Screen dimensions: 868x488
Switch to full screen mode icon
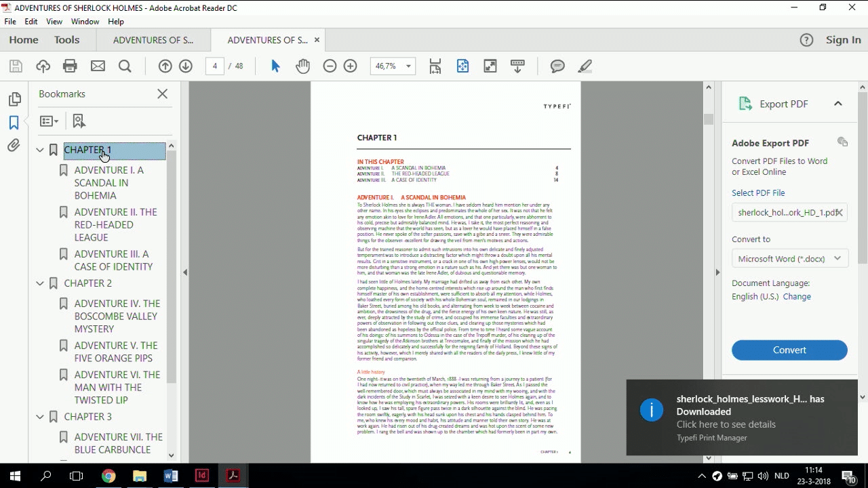coord(490,66)
